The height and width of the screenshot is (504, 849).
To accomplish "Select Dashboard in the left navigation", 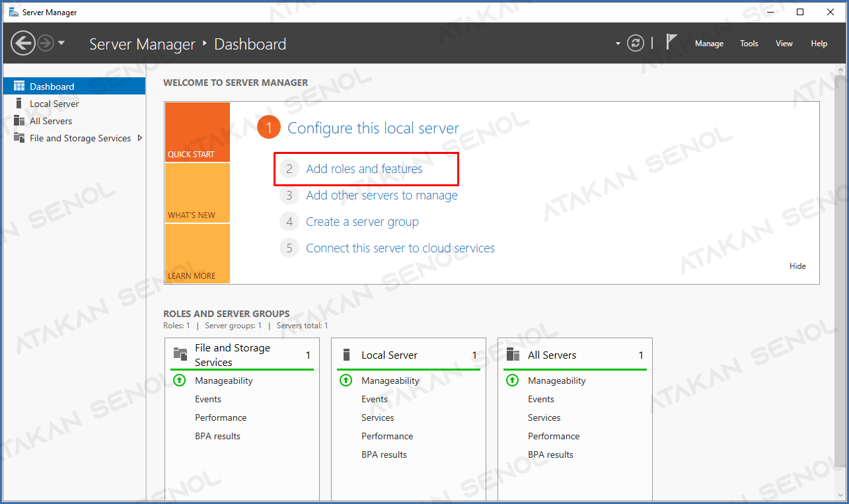I will pyautogui.click(x=74, y=87).
